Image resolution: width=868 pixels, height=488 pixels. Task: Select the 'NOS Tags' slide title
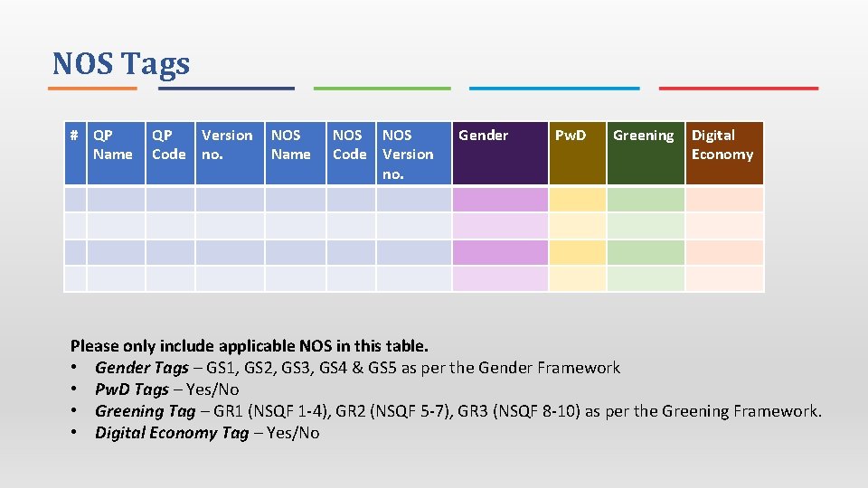point(121,63)
